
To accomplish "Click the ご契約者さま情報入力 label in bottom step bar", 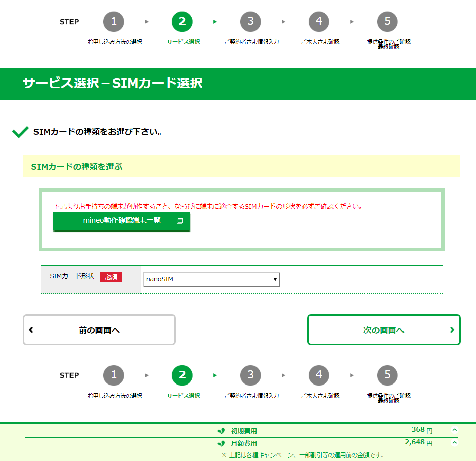I will pyautogui.click(x=251, y=396).
